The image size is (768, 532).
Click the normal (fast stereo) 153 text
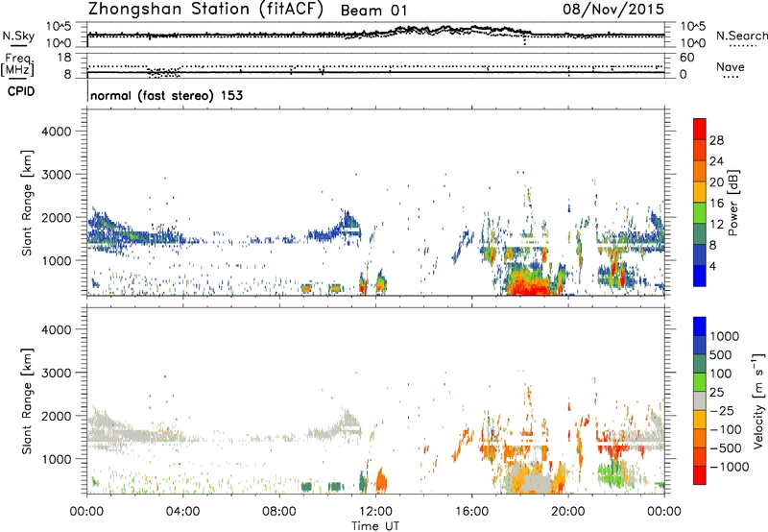point(166,95)
